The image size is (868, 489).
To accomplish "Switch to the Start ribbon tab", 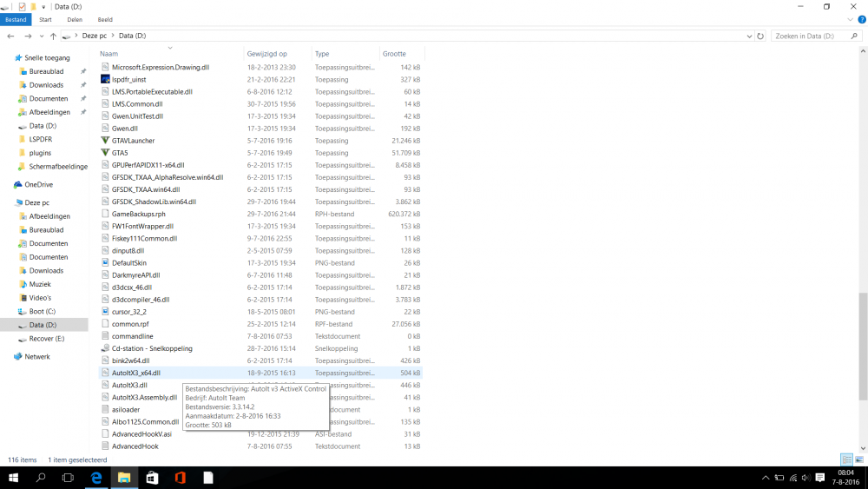I will pyautogui.click(x=45, y=19).
